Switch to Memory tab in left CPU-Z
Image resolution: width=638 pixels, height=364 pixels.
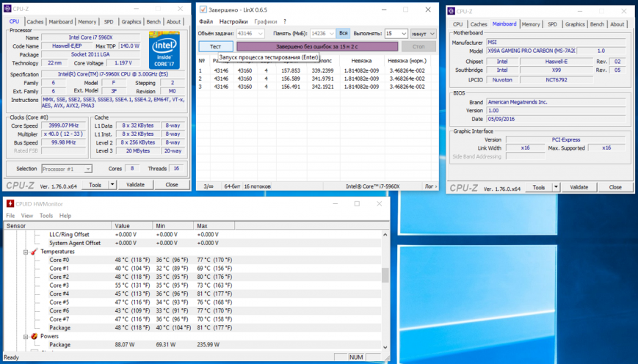pyautogui.click(x=87, y=21)
